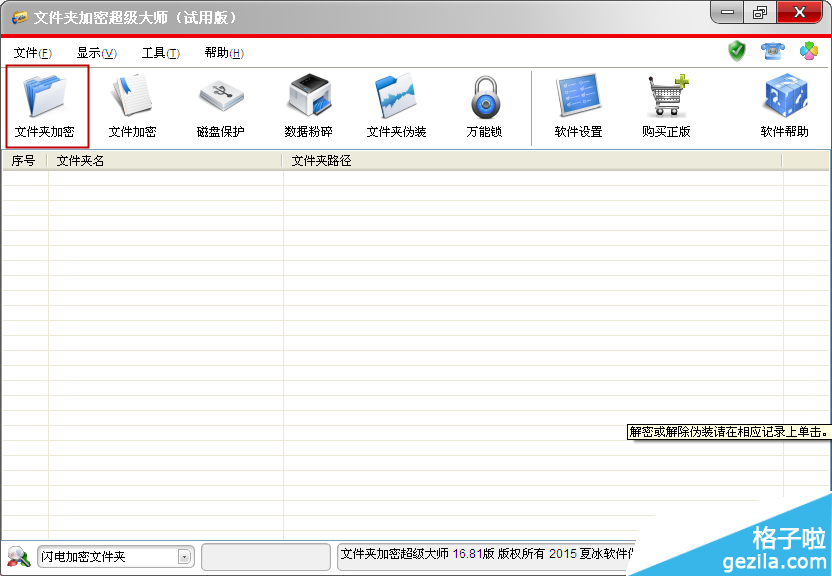Click the blue telephone contact icon
This screenshot has width=832, height=576.
click(773, 51)
